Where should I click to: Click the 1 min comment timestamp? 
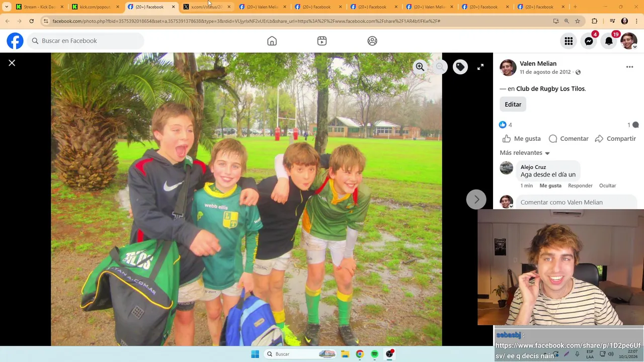pos(527,186)
